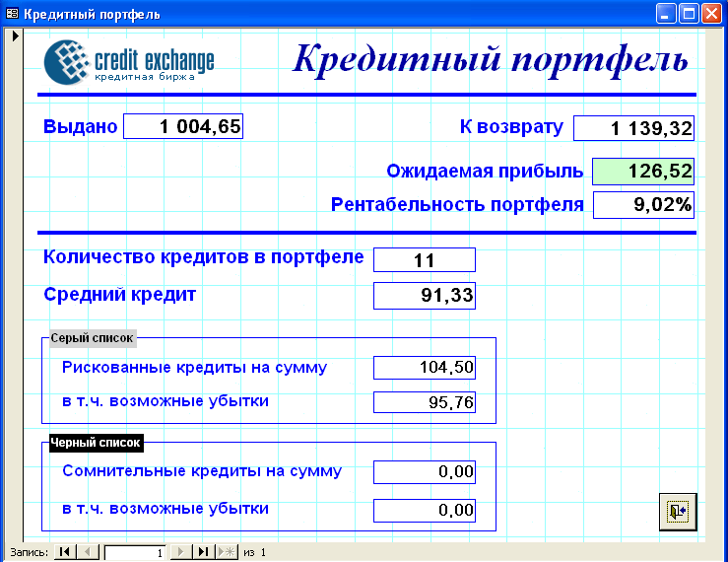Viewport: 728px width, 562px height.
Task: Click the Рентабельность портфеля label
Action: tap(457, 204)
